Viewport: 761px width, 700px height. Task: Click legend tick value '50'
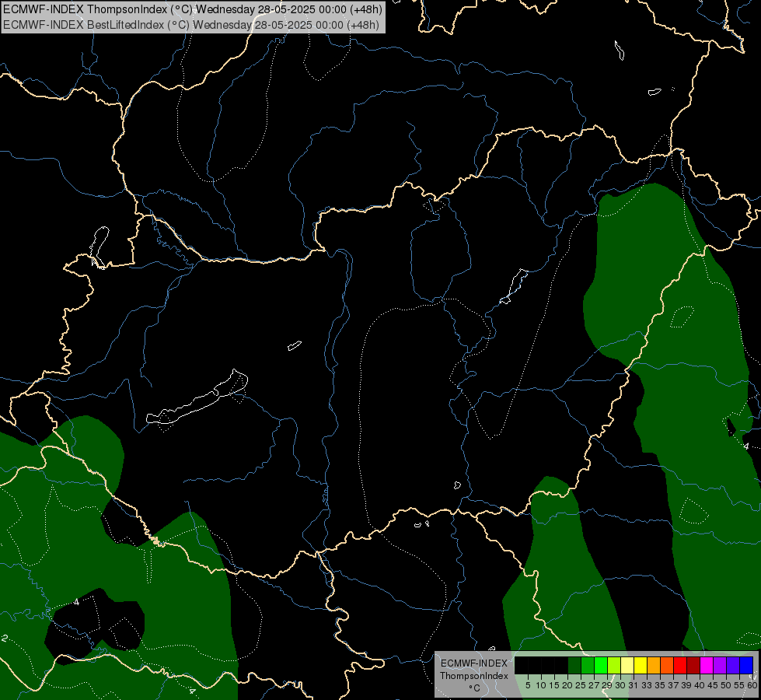point(725,685)
